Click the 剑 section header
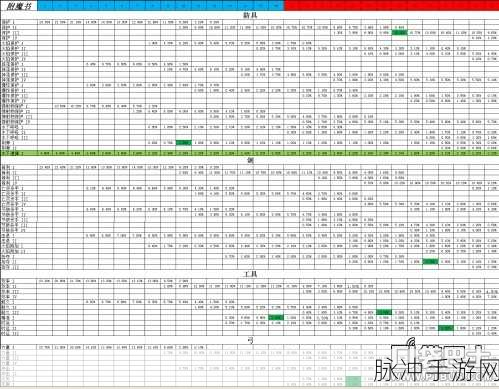This screenshot has width=499, height=389. pyautogui.click(x=250, y=160)
